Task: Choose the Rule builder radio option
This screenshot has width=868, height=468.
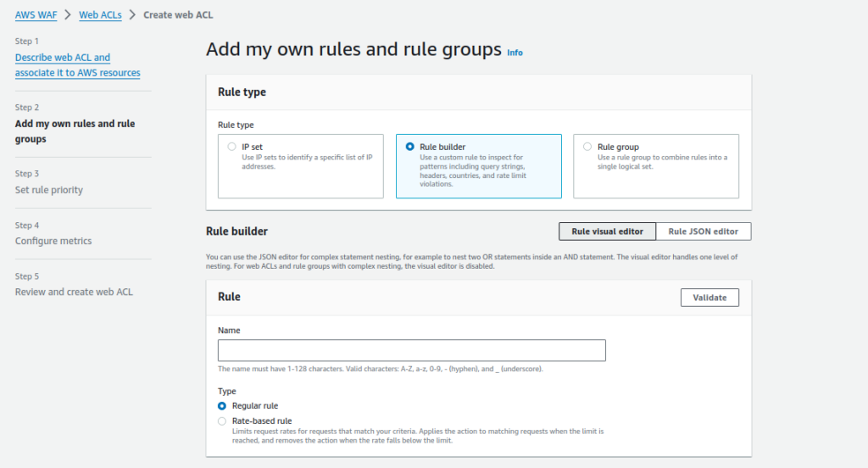Action: (410, 147)
